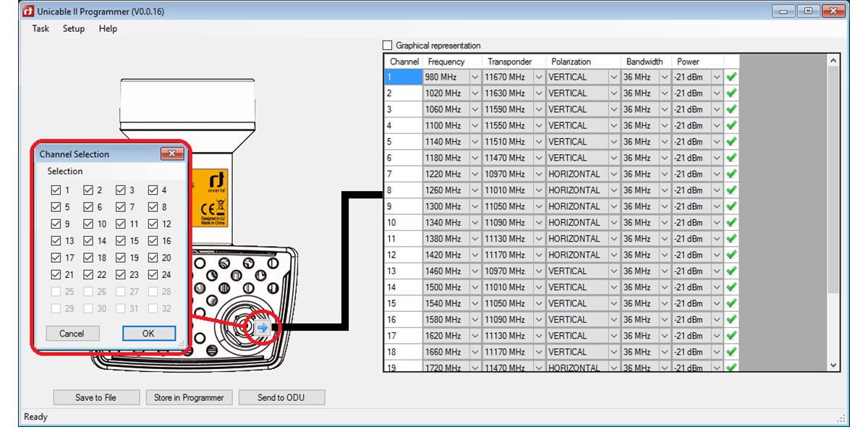Click the Cancel button in Channel Selection
Viewport: 868px width, 432px height.
click(x=72, y=334)
